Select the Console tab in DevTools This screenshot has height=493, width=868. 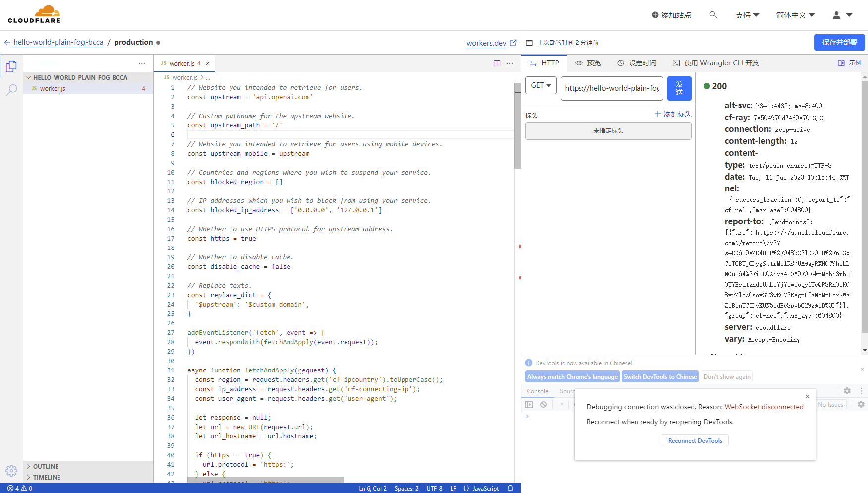[x=538, y=391]
